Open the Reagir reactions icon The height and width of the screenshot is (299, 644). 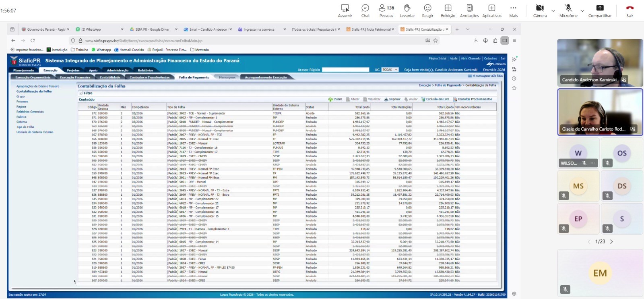pos(427,11)
